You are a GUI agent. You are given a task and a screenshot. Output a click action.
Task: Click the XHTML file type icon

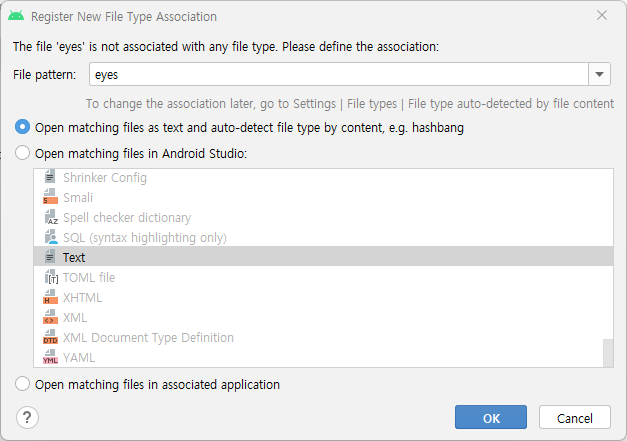(x=50, y=297)
